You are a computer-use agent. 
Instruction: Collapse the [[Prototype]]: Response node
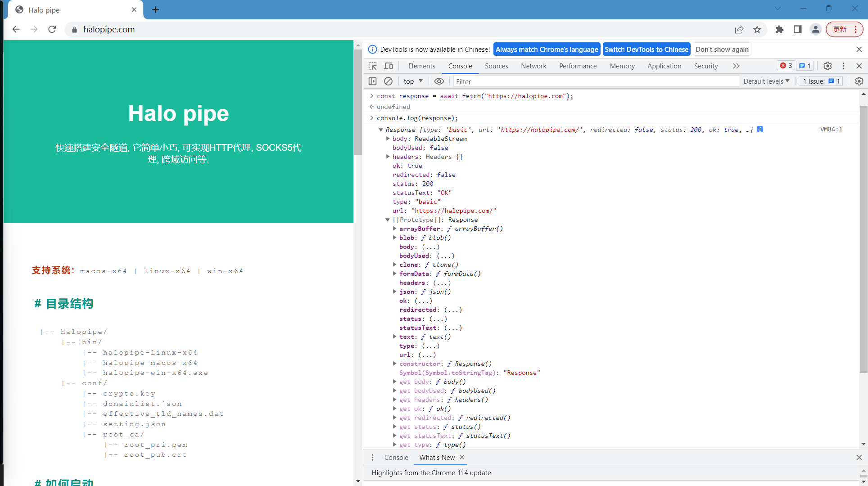[387, 220]
